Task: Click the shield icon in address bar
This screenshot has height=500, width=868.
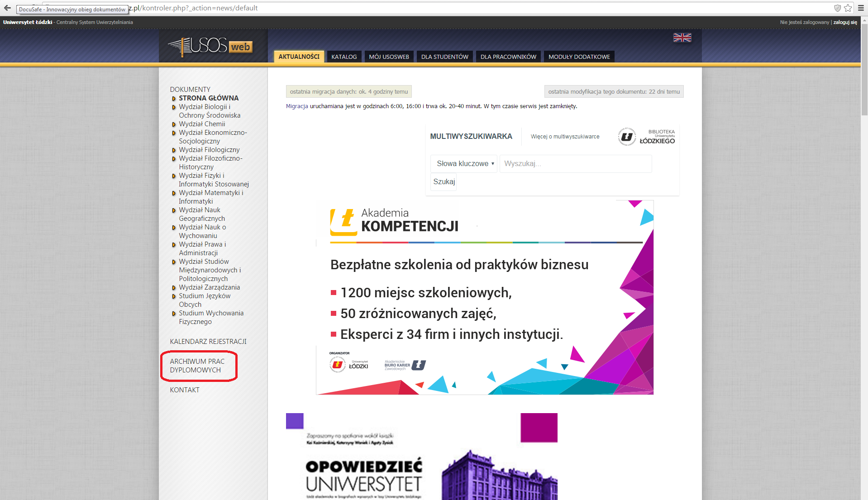Action: pos(837,8)
